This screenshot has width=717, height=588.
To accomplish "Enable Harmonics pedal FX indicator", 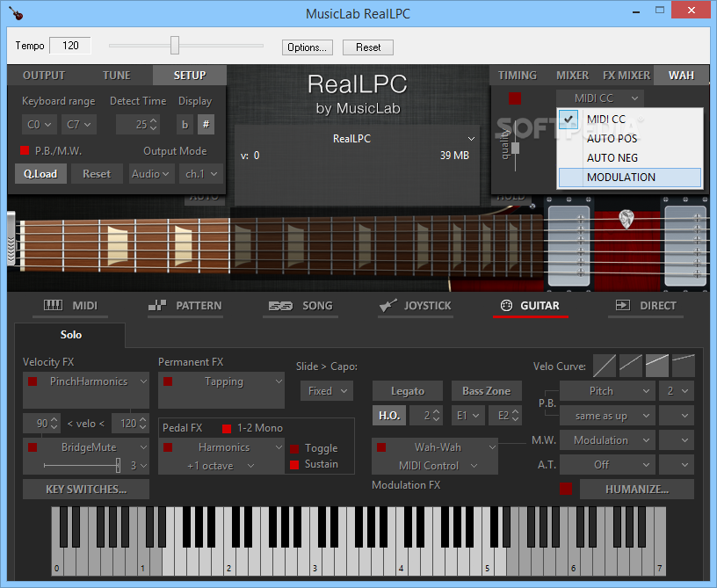I will pos(168,447).
